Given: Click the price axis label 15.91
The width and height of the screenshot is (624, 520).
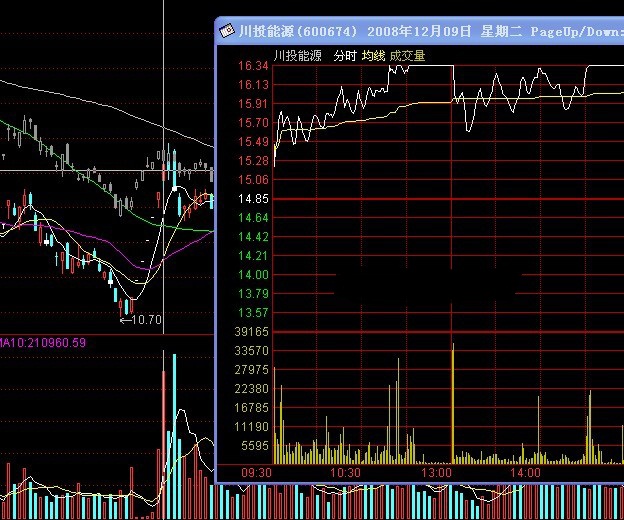Looking at the screenshot, I should point(253,104).
